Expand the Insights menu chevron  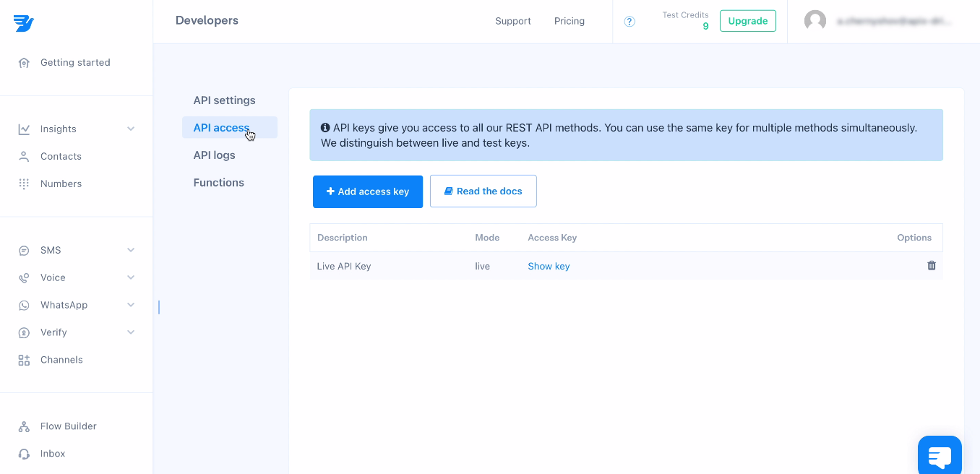[x=131, y=129]
